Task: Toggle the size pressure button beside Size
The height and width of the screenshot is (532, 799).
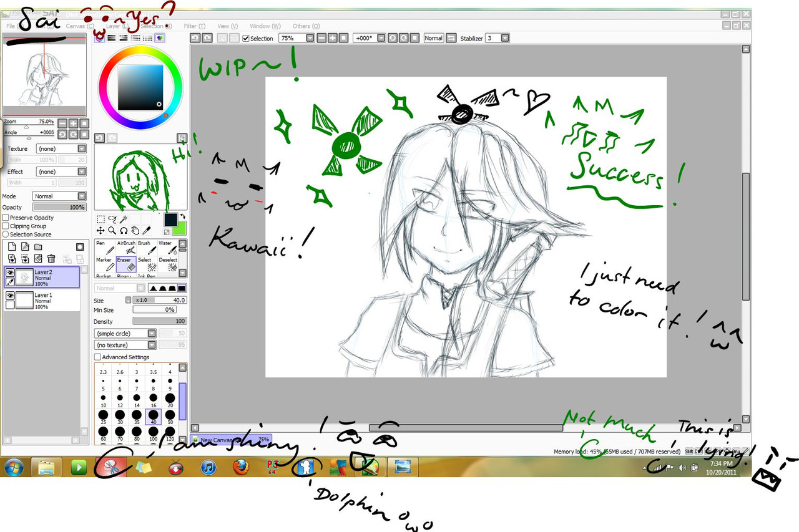Action: (129, 300)
